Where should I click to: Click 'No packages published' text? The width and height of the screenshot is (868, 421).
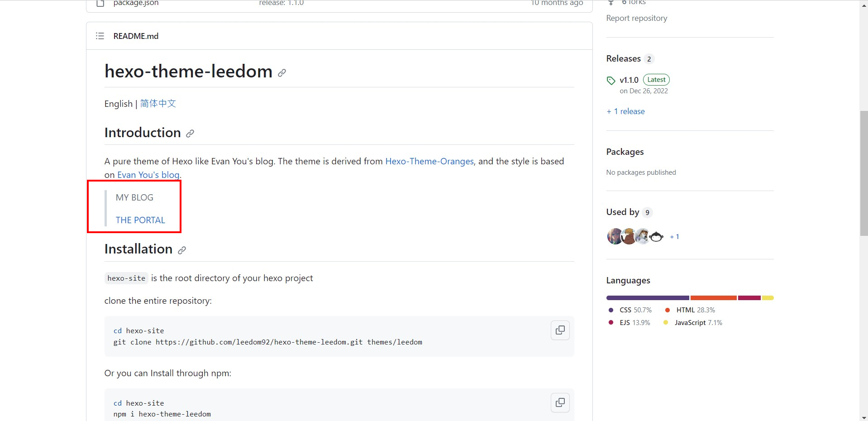(641, 172)
